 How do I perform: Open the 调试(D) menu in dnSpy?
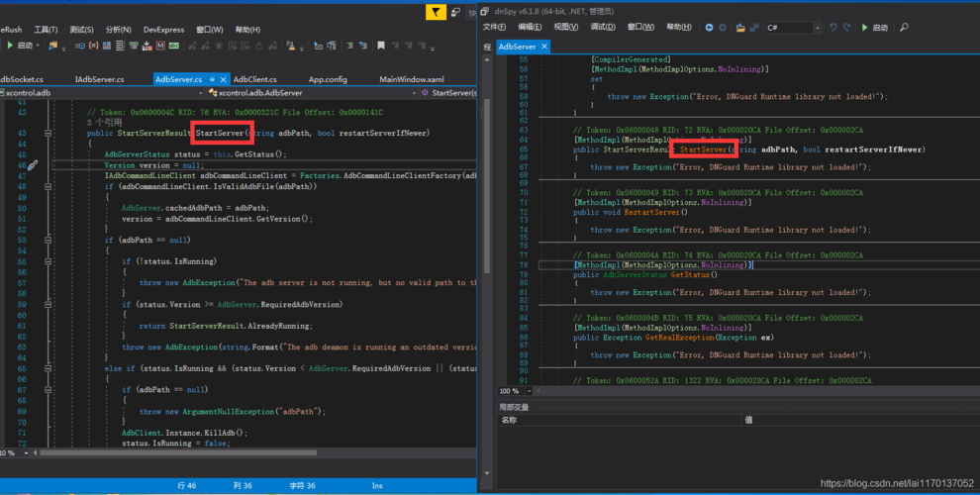point(603,27)
